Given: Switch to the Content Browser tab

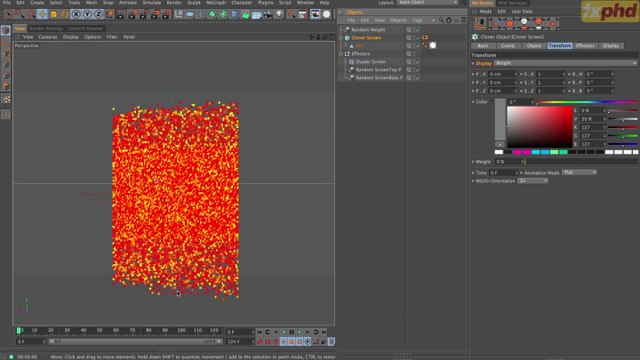Looking at the screenshot, I should [x=85, y=29].
